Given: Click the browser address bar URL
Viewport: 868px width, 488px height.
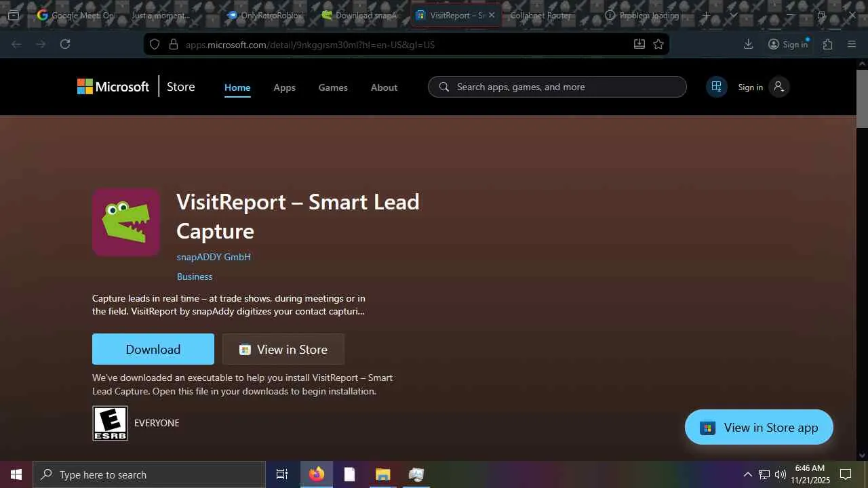Looking at the screenshot, I should (310, 45).
